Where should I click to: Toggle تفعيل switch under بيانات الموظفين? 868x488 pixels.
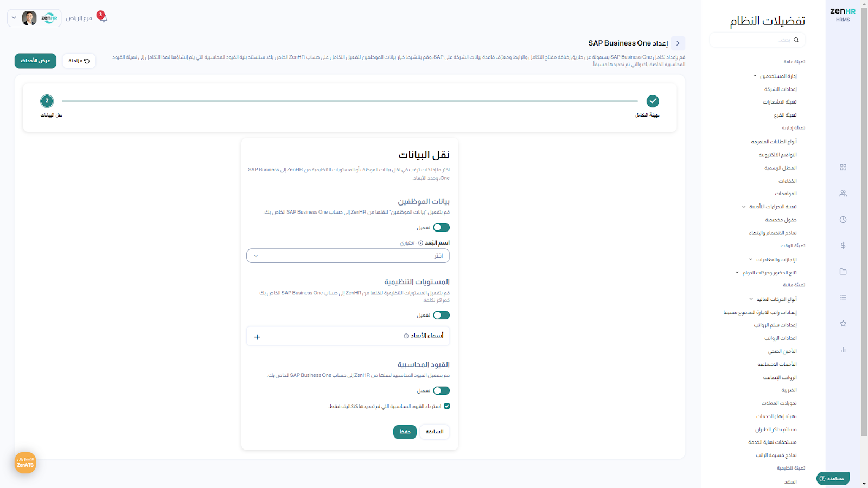pyautogui.click(x=441, y=228)
